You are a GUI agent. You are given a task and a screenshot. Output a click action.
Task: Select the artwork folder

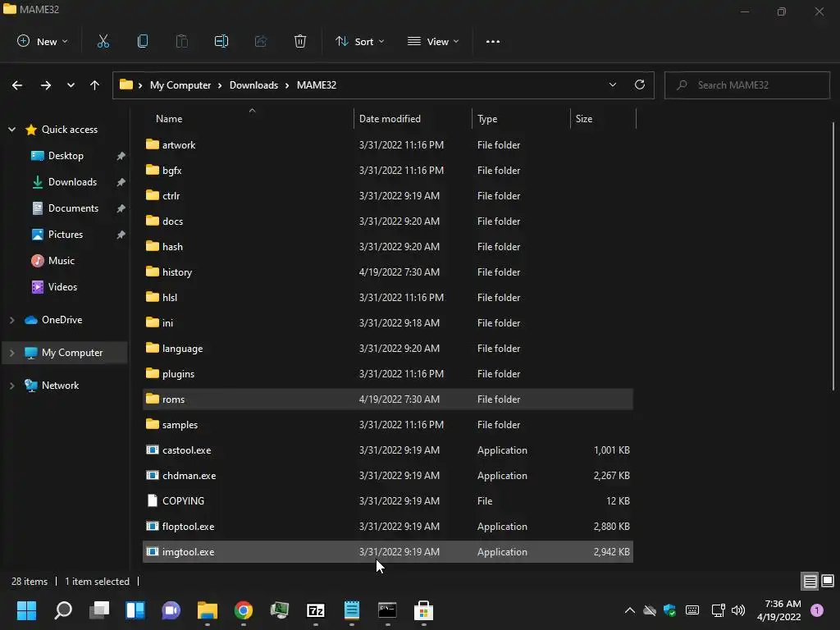coord(388,144)
